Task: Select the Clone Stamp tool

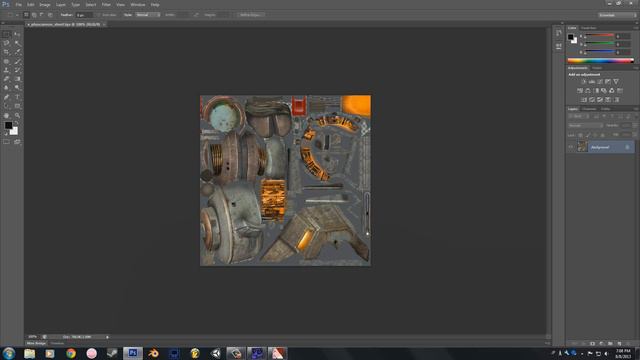Action: point(7,70)
